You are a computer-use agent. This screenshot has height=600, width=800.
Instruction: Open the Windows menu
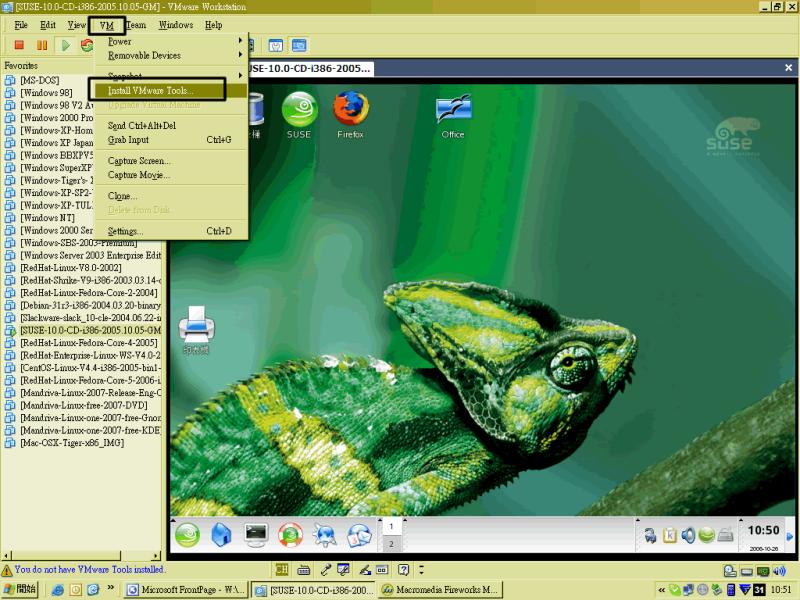(x=176, y=25)
